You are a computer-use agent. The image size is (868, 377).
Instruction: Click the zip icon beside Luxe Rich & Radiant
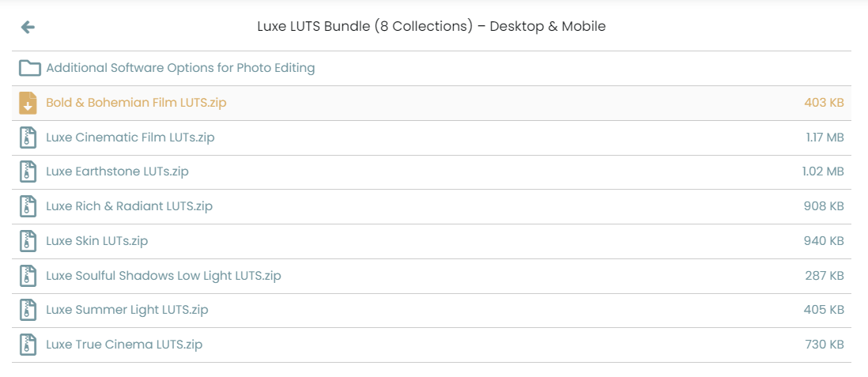(28, 206)
